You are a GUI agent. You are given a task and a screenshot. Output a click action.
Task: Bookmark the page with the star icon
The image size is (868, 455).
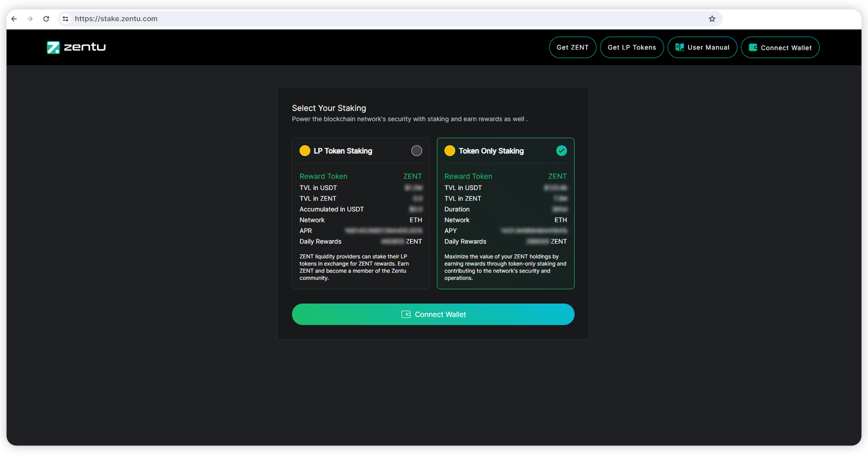pos(712,19)
